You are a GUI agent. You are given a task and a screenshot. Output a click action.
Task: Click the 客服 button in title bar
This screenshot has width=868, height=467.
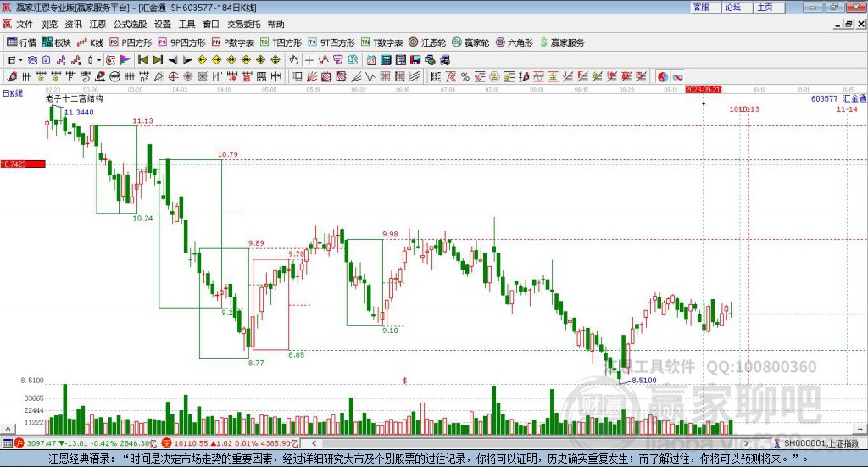(x=704, y=7)
